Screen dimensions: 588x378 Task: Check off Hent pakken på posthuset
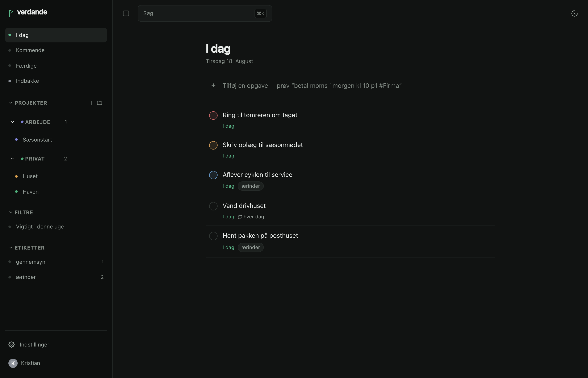click(213, 236)
